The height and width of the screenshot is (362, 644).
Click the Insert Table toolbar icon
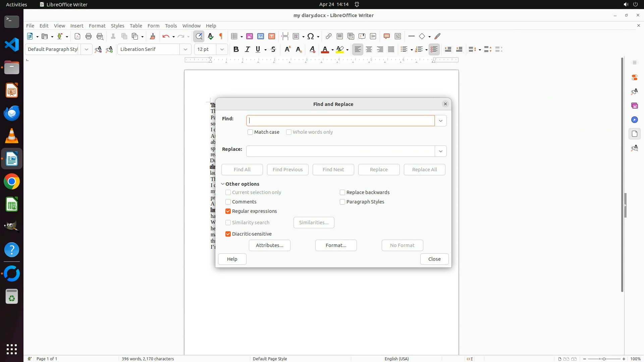[x=234, y=36]
